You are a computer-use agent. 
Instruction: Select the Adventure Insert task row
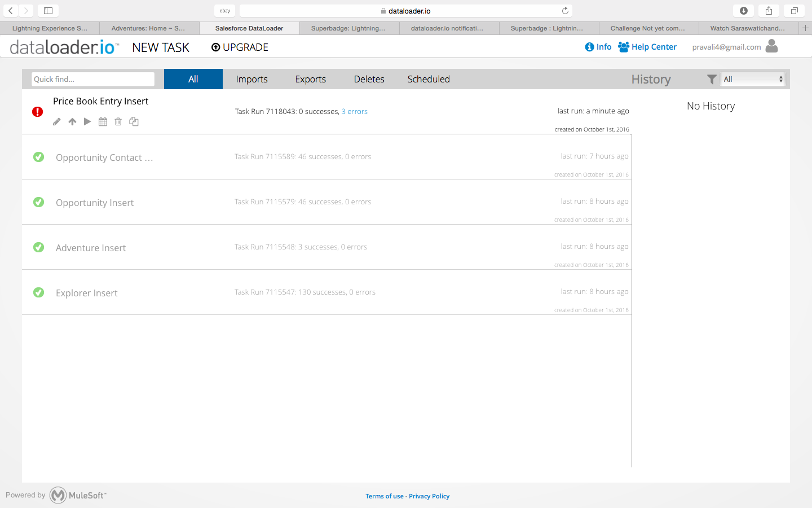326,247
